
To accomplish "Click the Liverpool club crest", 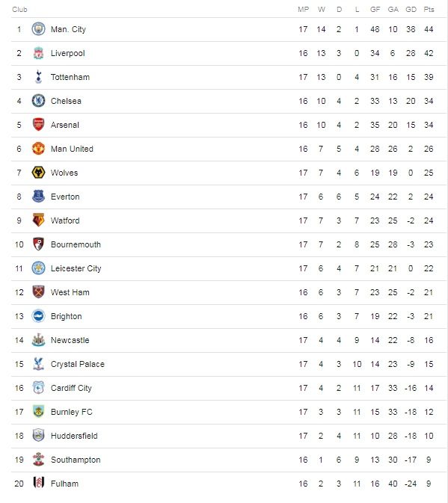I will click(x=38, y=53).
